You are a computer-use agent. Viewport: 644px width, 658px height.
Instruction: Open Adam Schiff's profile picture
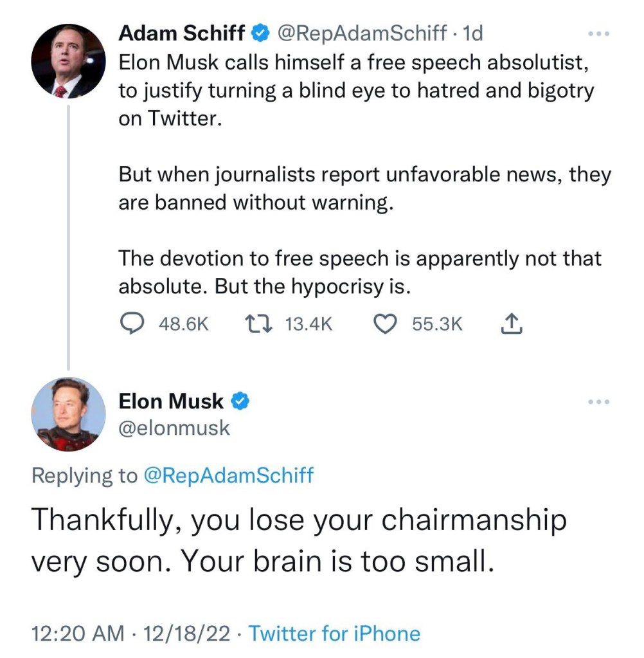(68, 61)
